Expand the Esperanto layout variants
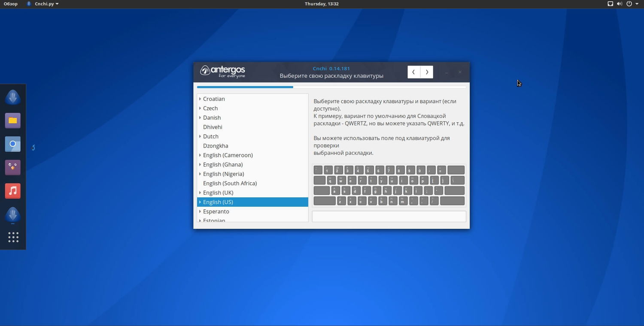Viewport: 644px width, 326px height. pos(200,211)
